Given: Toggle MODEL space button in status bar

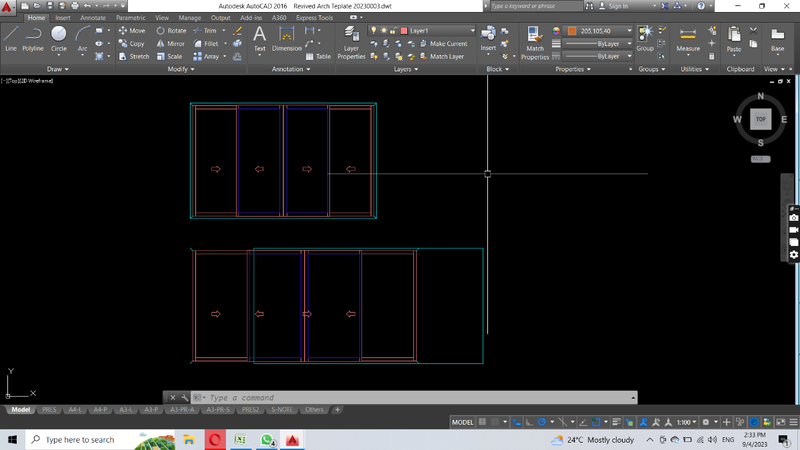Looking at the screenshot, I should coord(463,423).
